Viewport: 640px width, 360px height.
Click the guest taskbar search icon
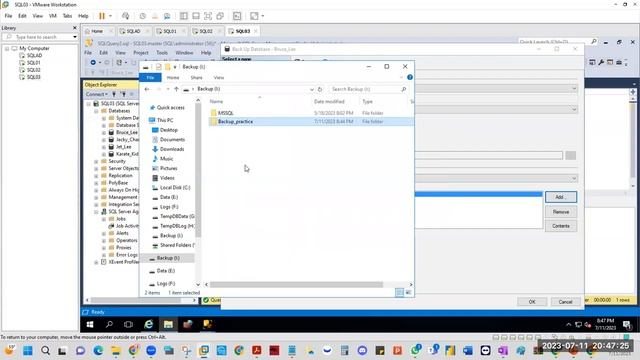109,324
